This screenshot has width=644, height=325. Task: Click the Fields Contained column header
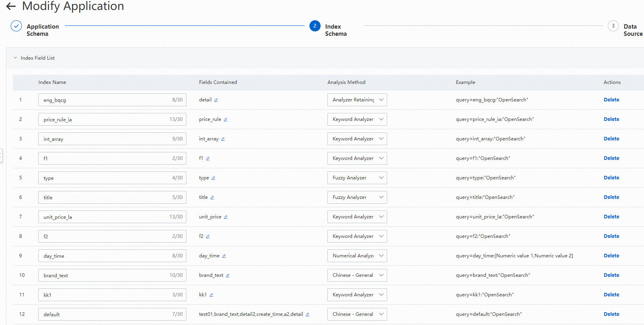click(218, 82)
